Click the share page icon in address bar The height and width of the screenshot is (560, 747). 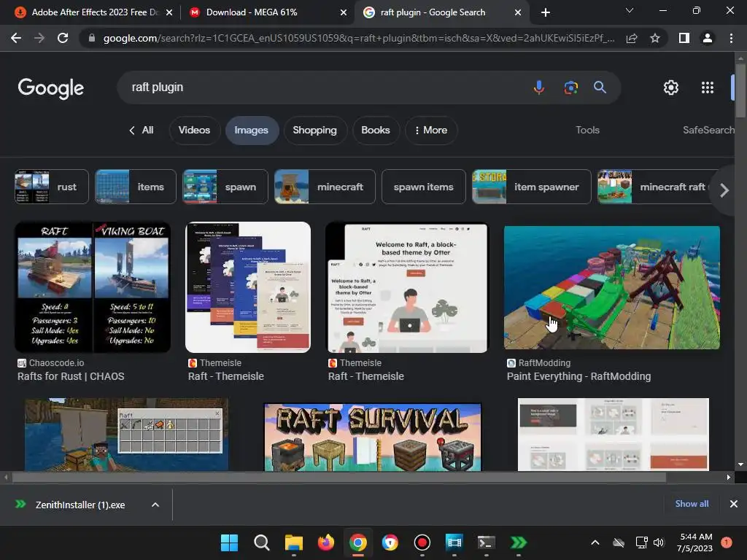tap(632, 38)
